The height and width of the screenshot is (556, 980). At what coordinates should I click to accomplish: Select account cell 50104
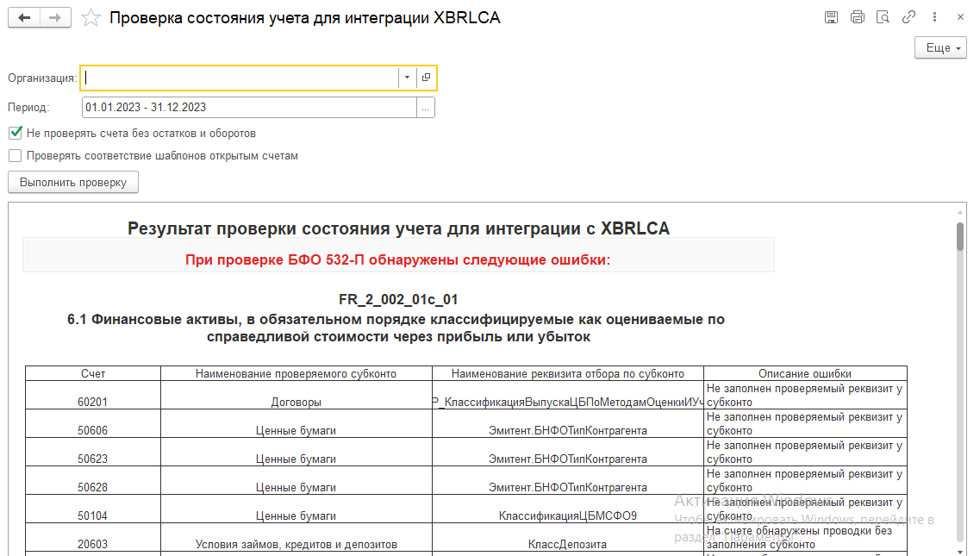pyautogui.click(x=93, y=509)
